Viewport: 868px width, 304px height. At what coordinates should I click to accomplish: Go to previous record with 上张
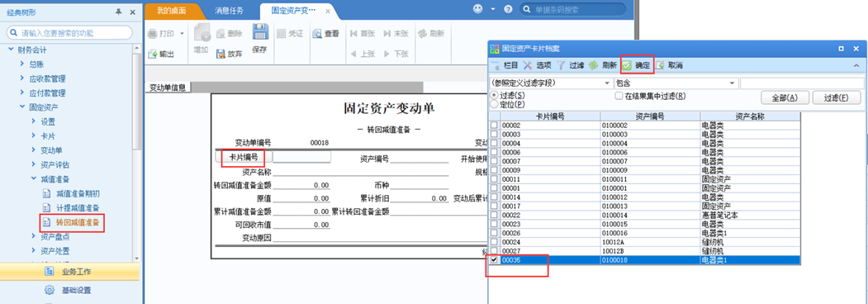point(362,54)
